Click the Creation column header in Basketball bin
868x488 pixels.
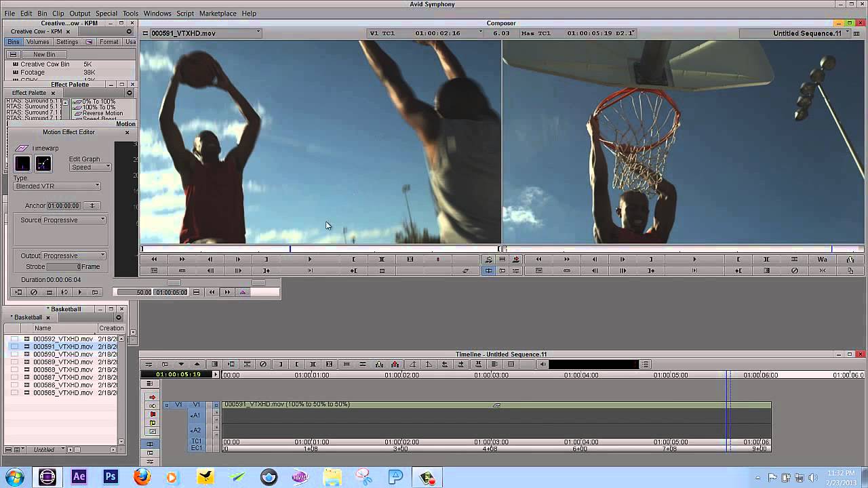click(111, 328)
